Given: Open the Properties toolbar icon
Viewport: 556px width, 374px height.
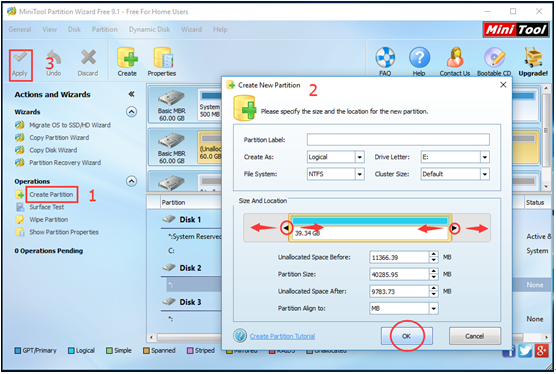Looking at the screenshot, I should coord(162,62).
